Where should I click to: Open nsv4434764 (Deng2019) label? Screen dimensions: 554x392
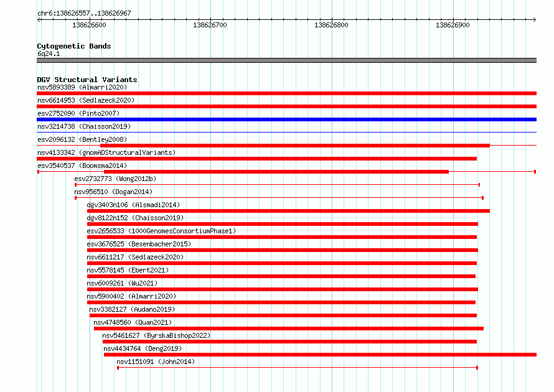coord(143,348)
